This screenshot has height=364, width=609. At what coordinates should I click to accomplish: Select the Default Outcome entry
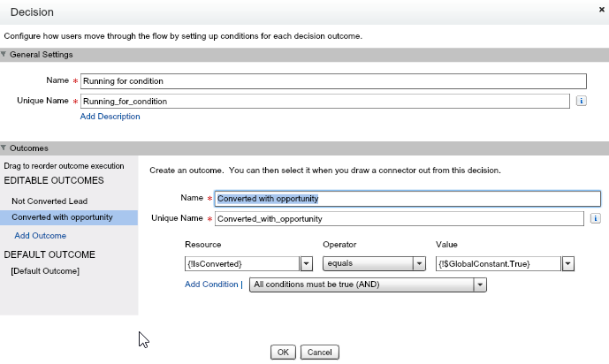click(45, 270)
